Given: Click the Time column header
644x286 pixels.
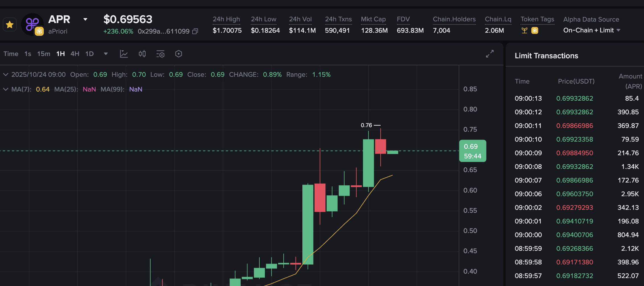Looking at the screenshot, I should coord(522,81).
